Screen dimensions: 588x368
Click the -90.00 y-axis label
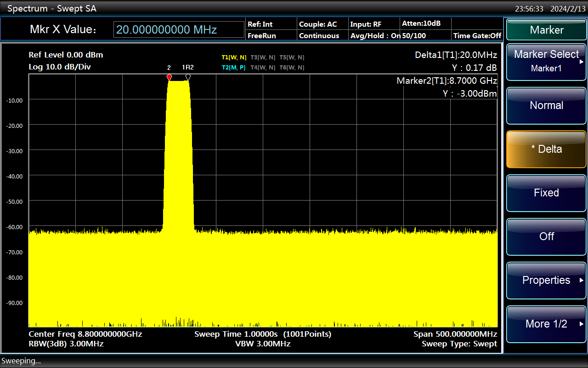click(x=14, y=303)
